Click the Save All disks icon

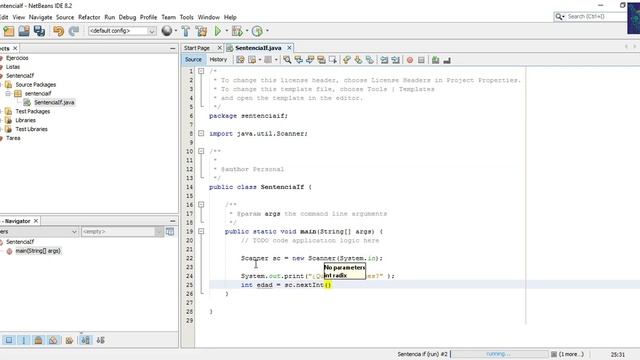click(x=40, y=31)
